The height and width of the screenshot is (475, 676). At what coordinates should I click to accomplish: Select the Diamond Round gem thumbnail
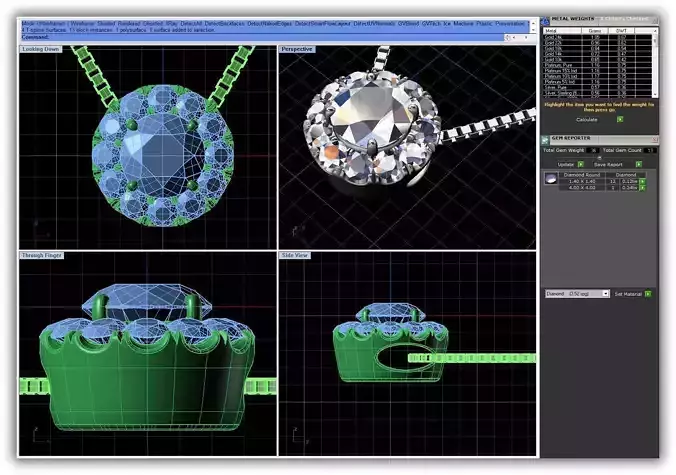pyautogui.click(x=551, y=178)
